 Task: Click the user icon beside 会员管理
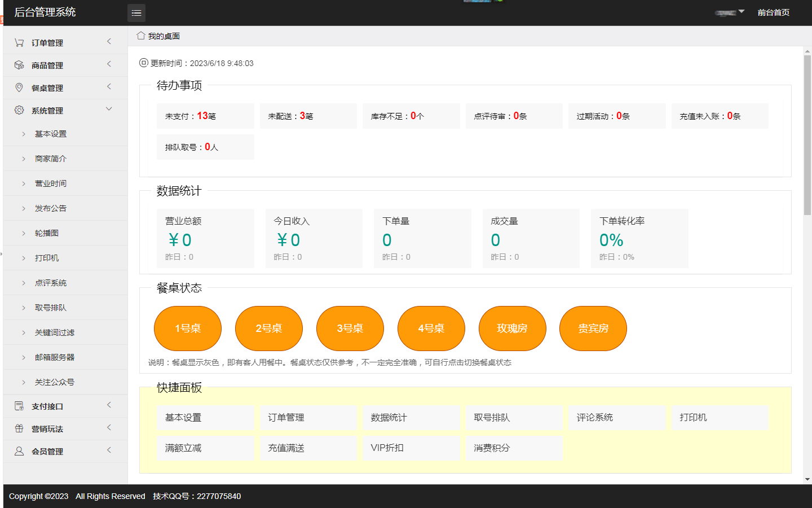19,451
